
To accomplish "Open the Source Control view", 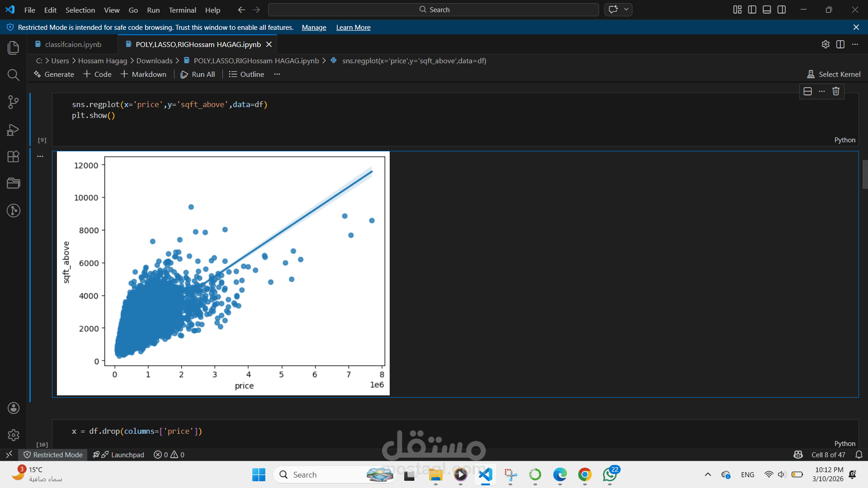I will pos(13,102).
